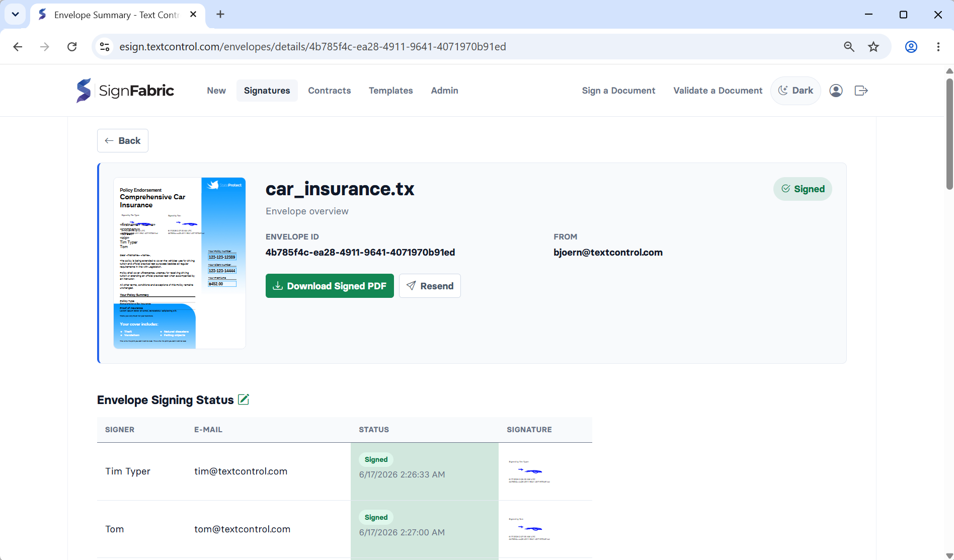
Task: Click the car_insurance document thumbnail
Action: click(x=180, y=263)
